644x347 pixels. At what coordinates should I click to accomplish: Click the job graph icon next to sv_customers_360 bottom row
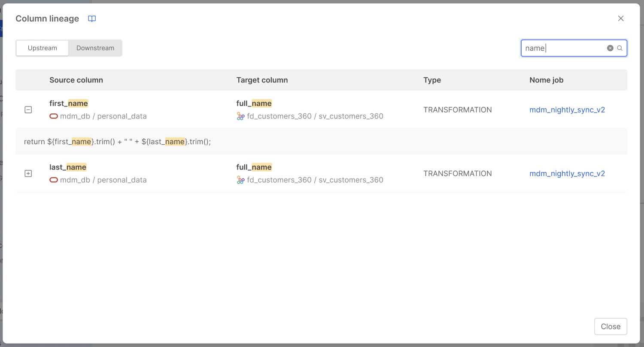pyautogui.click(x=240, y=180)
